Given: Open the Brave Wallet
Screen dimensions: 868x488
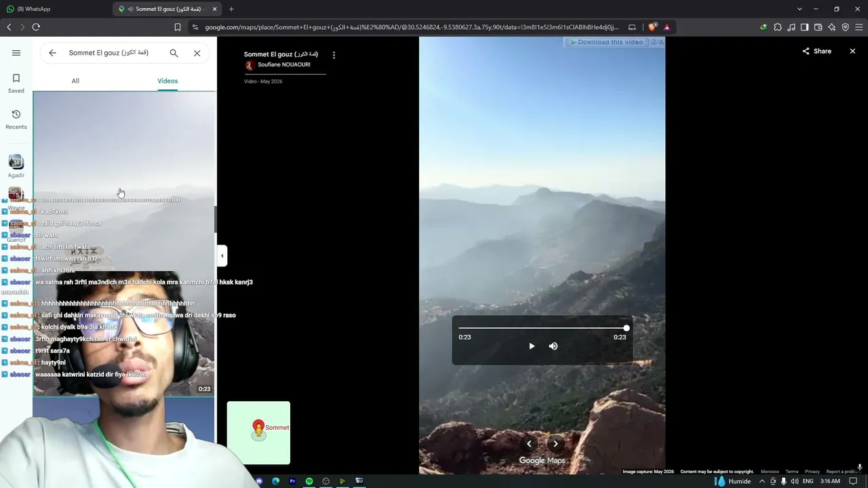Looking at the screenshot, I should [x=818, y=27].
